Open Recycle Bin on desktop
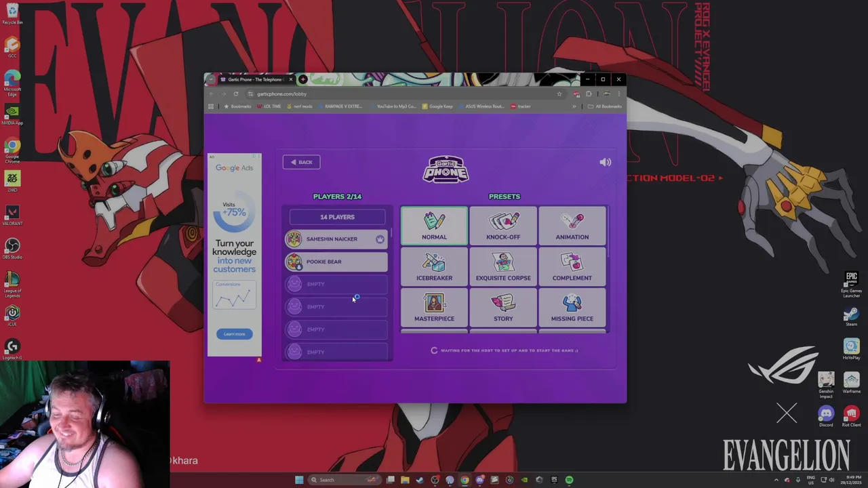Screen dimensions: 868x488 [12, 14]
